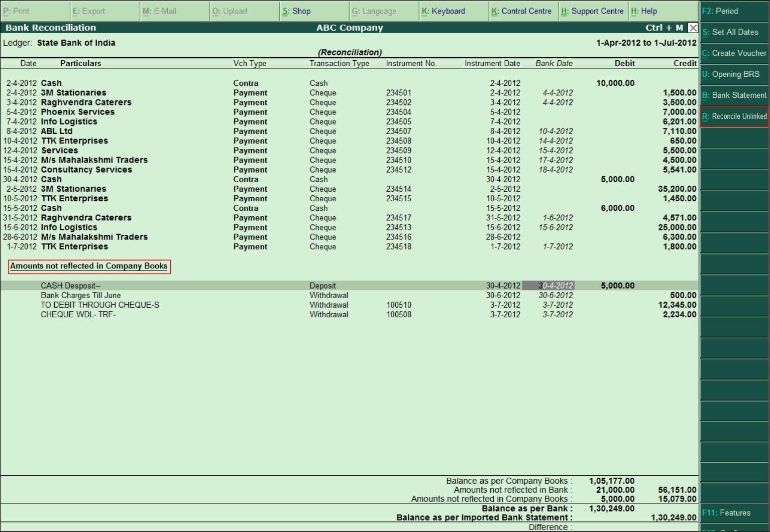Click bank date 18-4-2012
The width and height of the screenshot is (770, 532).
pyautogui.click(x=556, y=170)
